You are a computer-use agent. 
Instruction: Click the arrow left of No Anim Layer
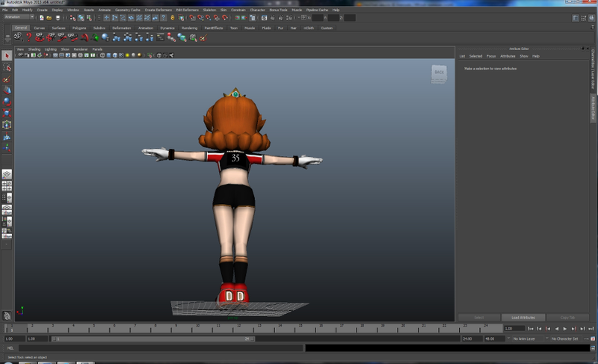(x=508, y=338)
